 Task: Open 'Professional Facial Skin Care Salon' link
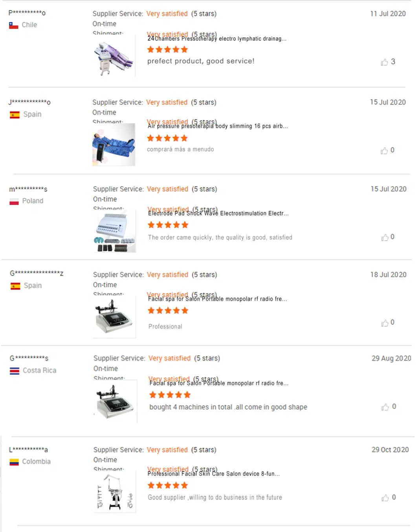[x=214, y=474]
